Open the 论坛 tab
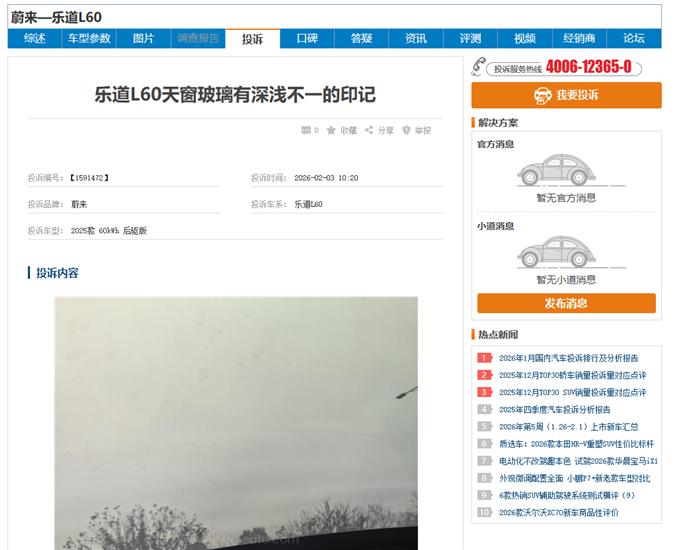The height and width of the screenshot is (550, 700). [x=634, y=38]
